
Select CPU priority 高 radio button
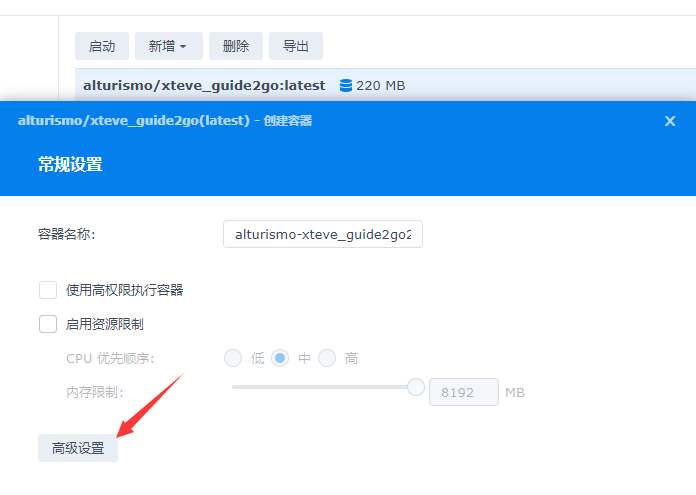pos(327,358)
